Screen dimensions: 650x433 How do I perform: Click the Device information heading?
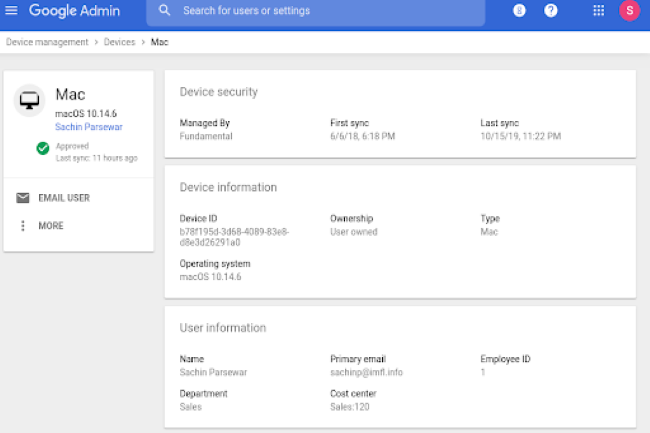pos(228,187)
